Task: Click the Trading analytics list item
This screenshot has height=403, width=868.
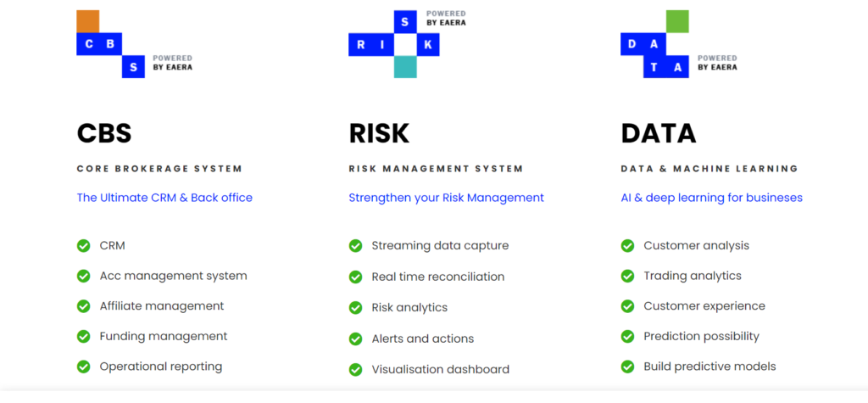Action: click(x=692, y=276)
